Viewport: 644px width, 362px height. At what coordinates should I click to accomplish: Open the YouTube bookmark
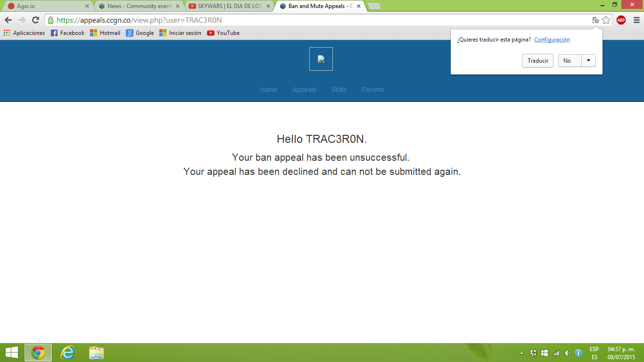(x=223, y=33)
